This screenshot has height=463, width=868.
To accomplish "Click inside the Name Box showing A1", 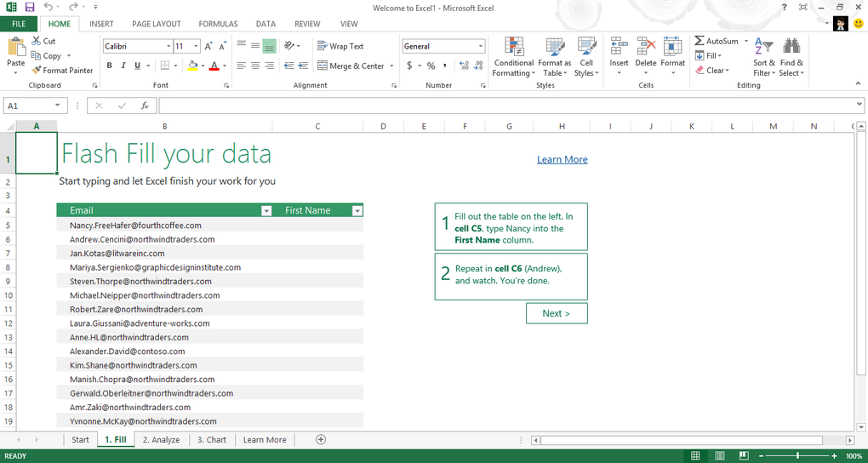I will coord(30,106).
